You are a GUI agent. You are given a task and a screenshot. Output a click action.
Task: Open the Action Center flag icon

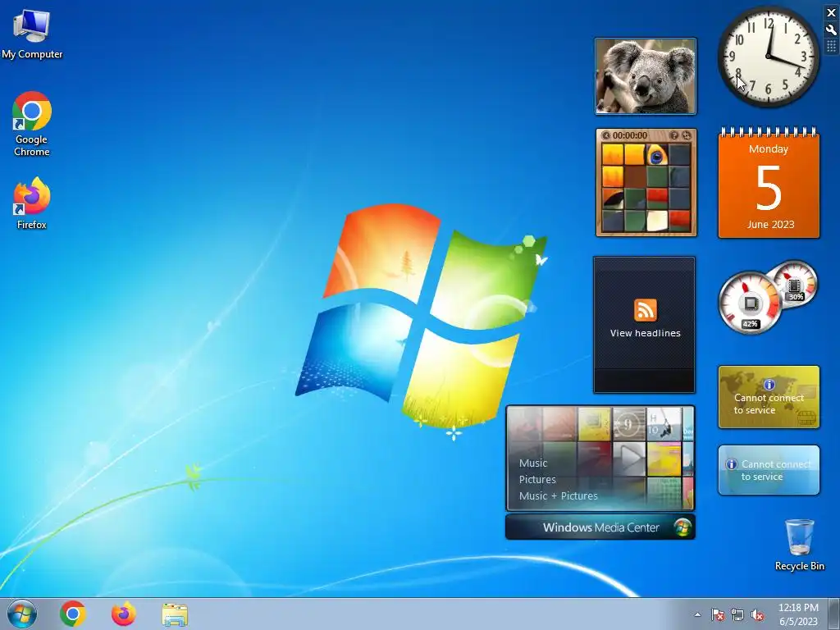tap(718, 614)
